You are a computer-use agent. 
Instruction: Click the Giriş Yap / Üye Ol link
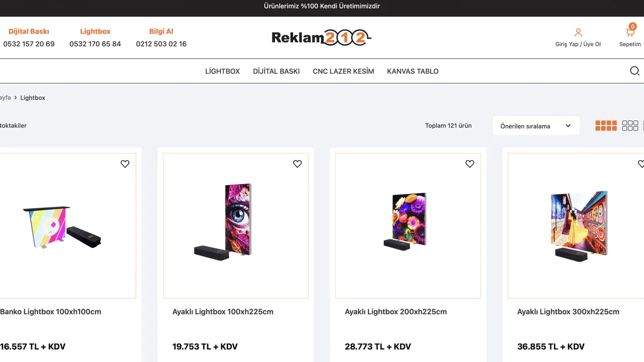click(x=578, y=44)
